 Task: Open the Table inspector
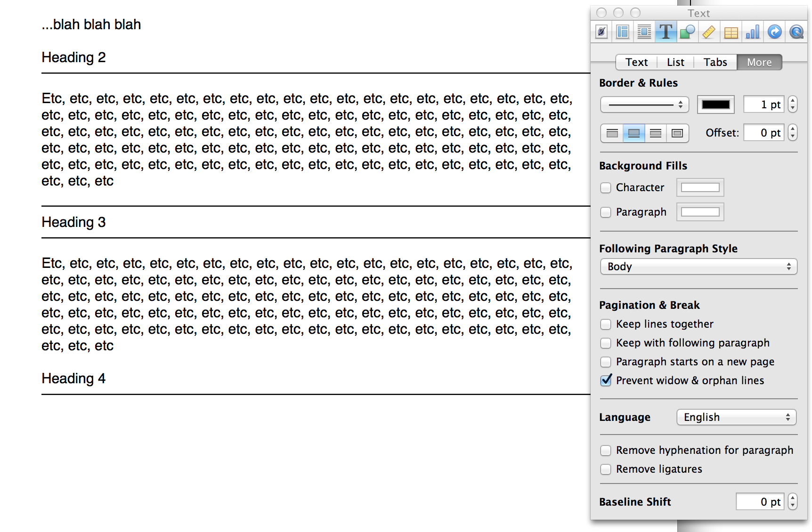click(x=731, y=32)
